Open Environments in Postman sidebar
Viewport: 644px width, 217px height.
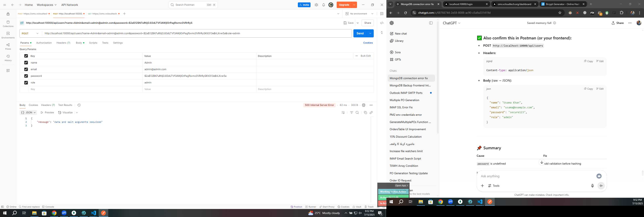[x=8, y=35]
